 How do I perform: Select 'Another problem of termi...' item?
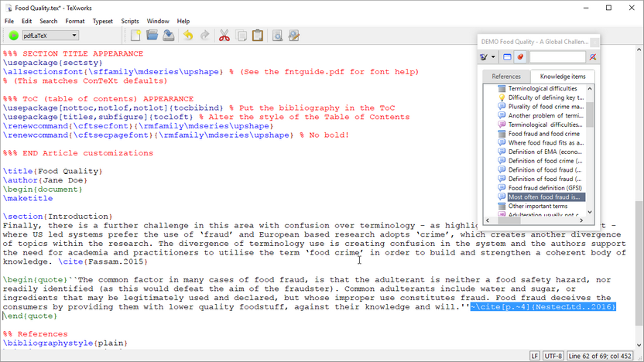(546, 115)
